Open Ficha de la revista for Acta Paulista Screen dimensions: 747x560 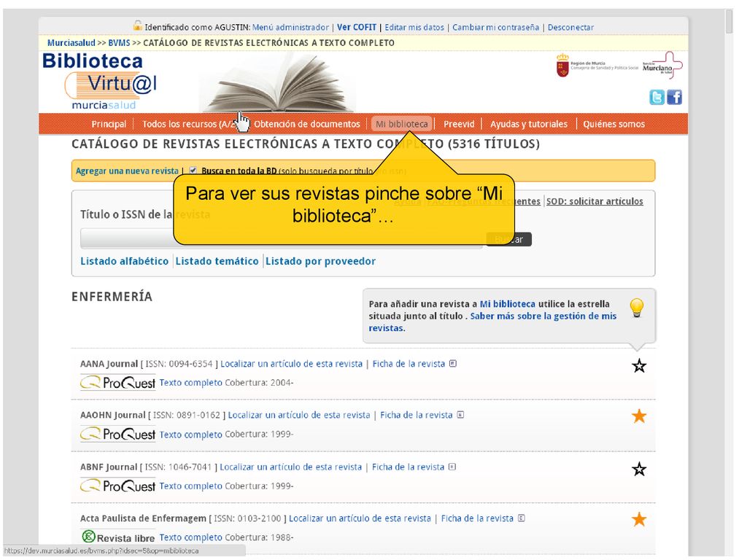pyautogui.click(x=477, y=518)
